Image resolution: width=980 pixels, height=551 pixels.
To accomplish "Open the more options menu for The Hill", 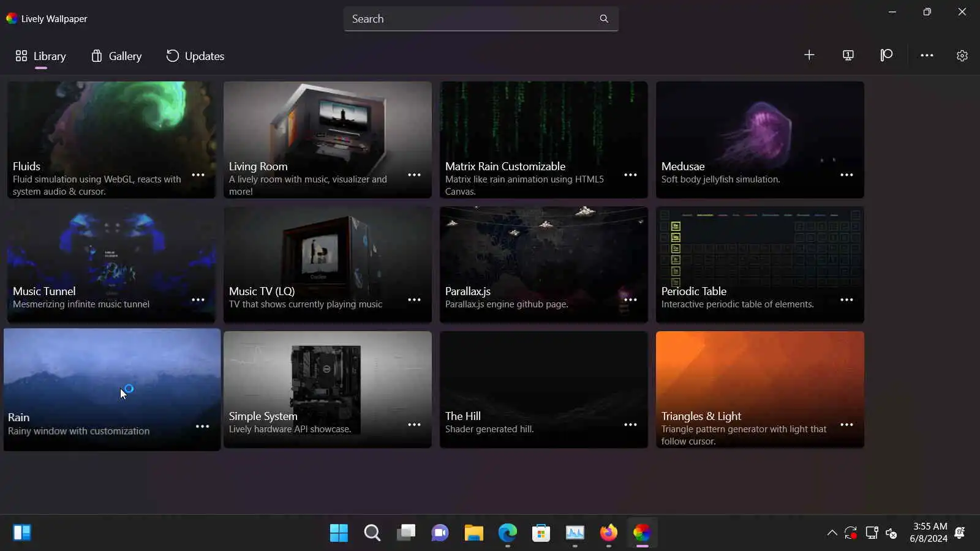I will point(630,425).
